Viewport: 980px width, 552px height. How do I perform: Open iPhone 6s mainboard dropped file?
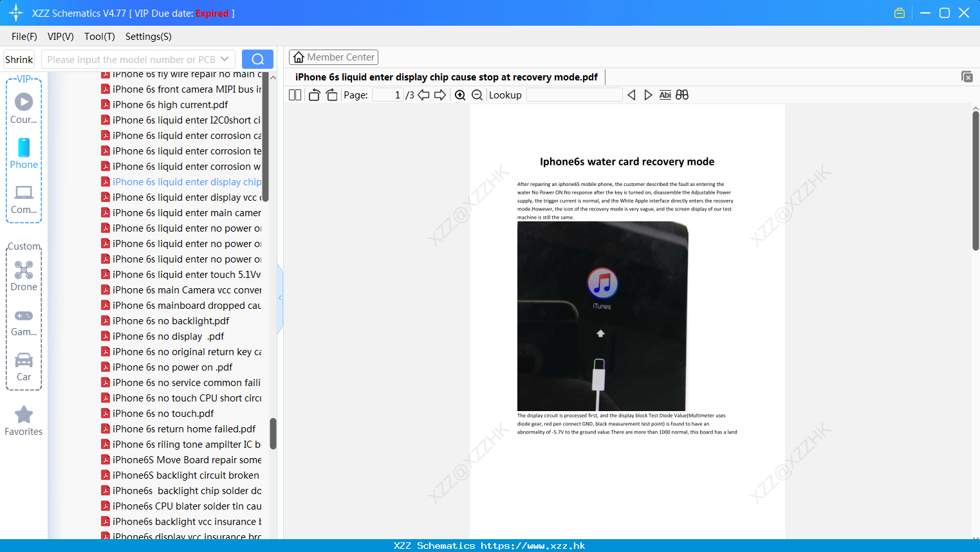181,306
